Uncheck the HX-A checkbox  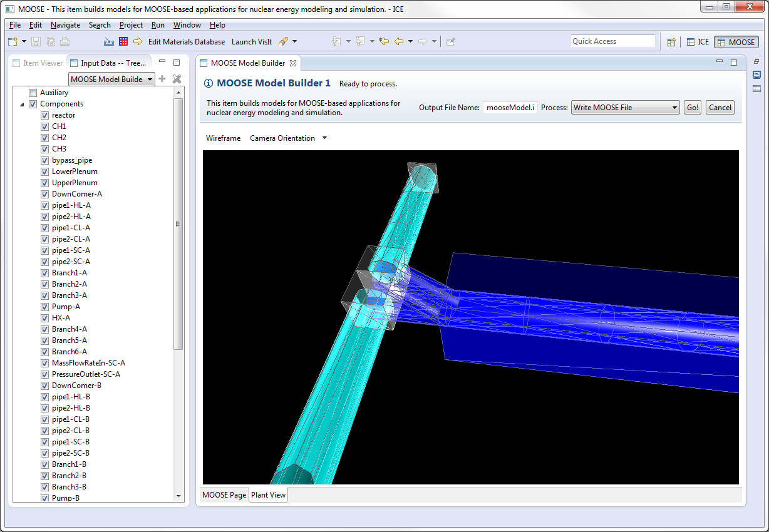tap(44, 318)
